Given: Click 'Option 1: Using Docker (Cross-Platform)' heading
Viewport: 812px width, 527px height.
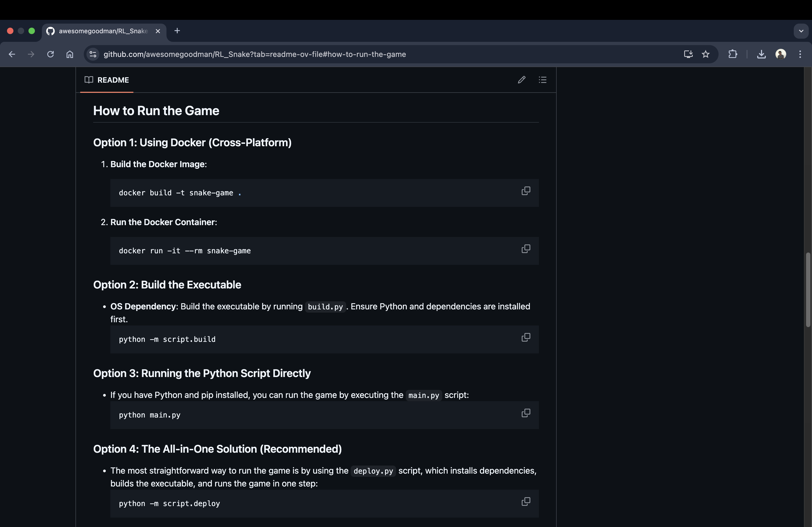Looking at the screenshot, I should click(193, 142).
